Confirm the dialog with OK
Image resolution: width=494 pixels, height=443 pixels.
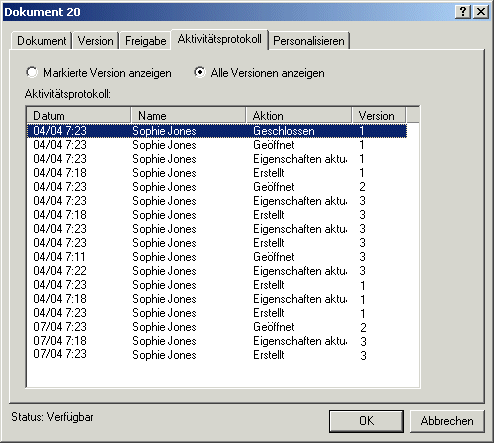pos(366,421)
